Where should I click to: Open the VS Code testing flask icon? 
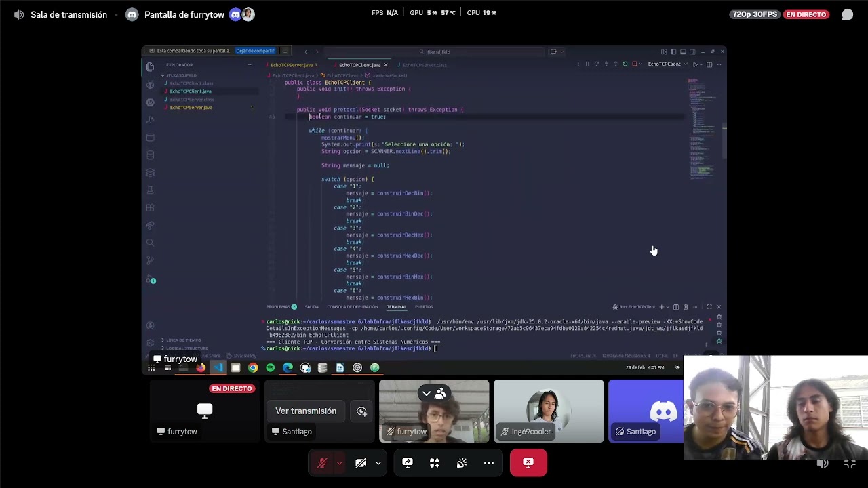coord(150,190)
